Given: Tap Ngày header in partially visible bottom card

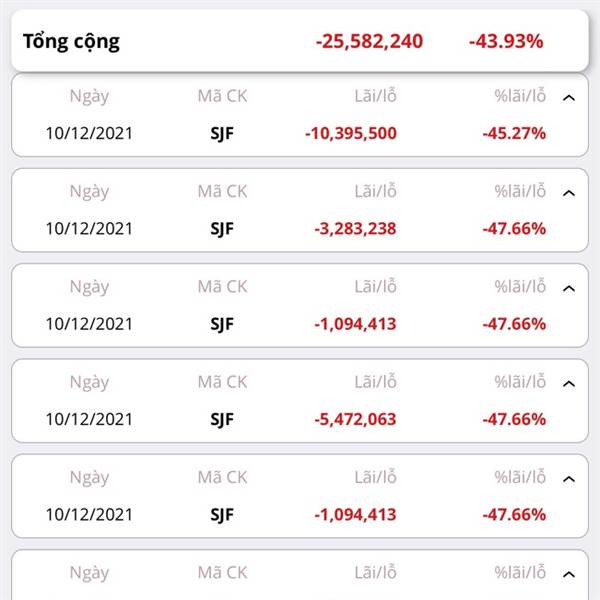Looking at the screenshot, I should coord(89,573).
